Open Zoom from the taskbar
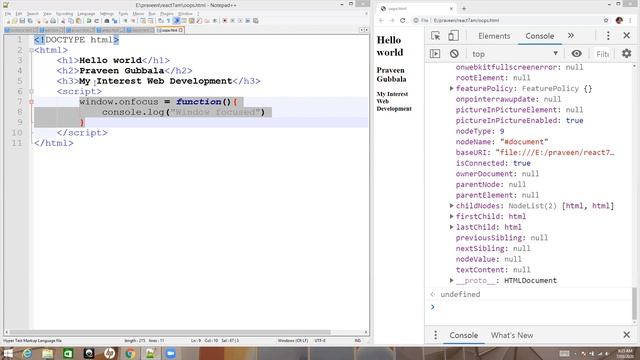The width and height of the screenshot is (640, 360). 171,353
